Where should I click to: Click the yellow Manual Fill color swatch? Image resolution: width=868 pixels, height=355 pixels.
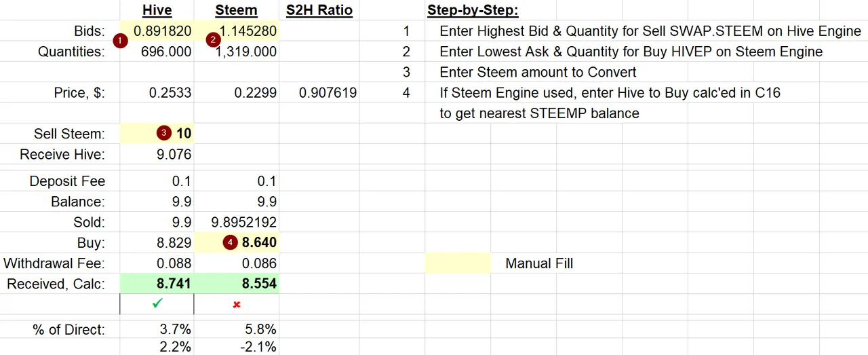click(x=458, y=263)
